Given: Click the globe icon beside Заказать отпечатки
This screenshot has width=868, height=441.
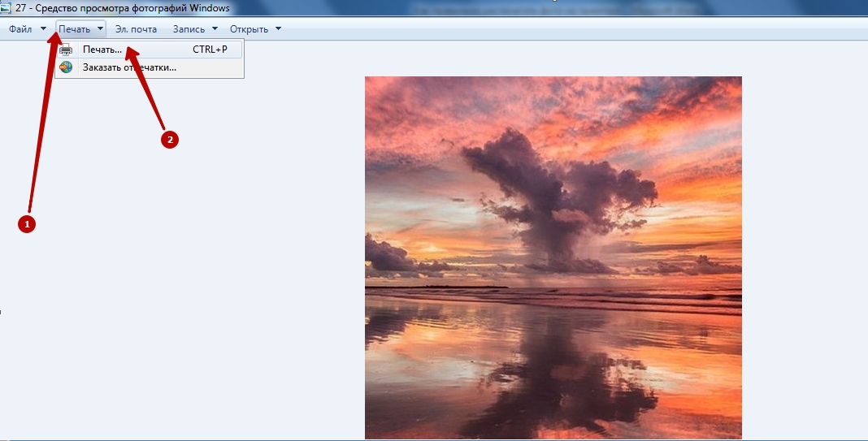Looking at the screenshot, I should pos(66,67).
